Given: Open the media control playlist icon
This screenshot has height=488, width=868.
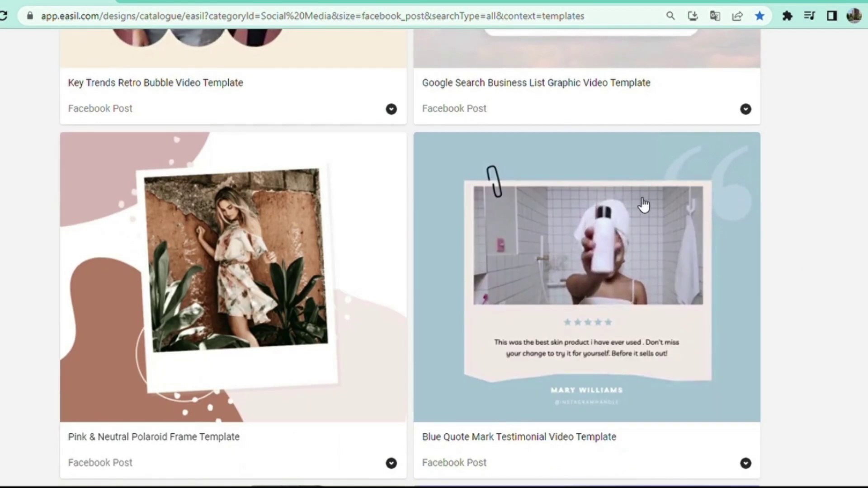Looking at the screenshot, I should coord(809,16).
